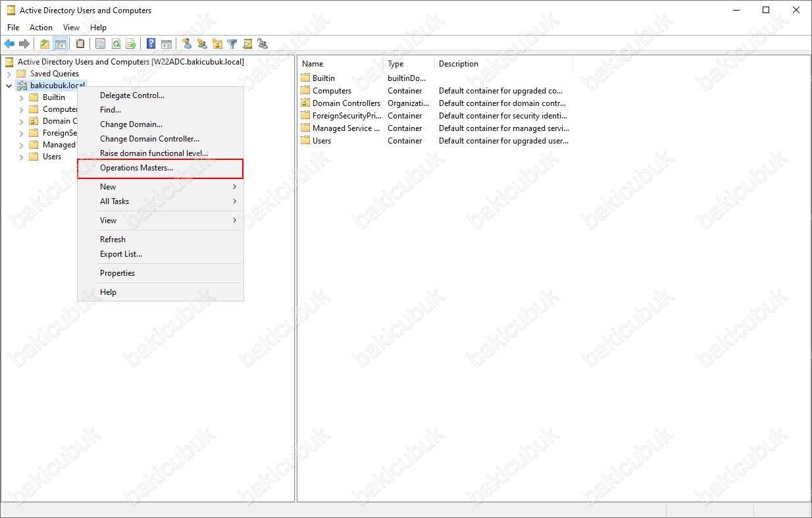Viewport: 812px width, 518px height.
Task: Select the Saved Queries tree item
Action: click(x=55, y=74)
